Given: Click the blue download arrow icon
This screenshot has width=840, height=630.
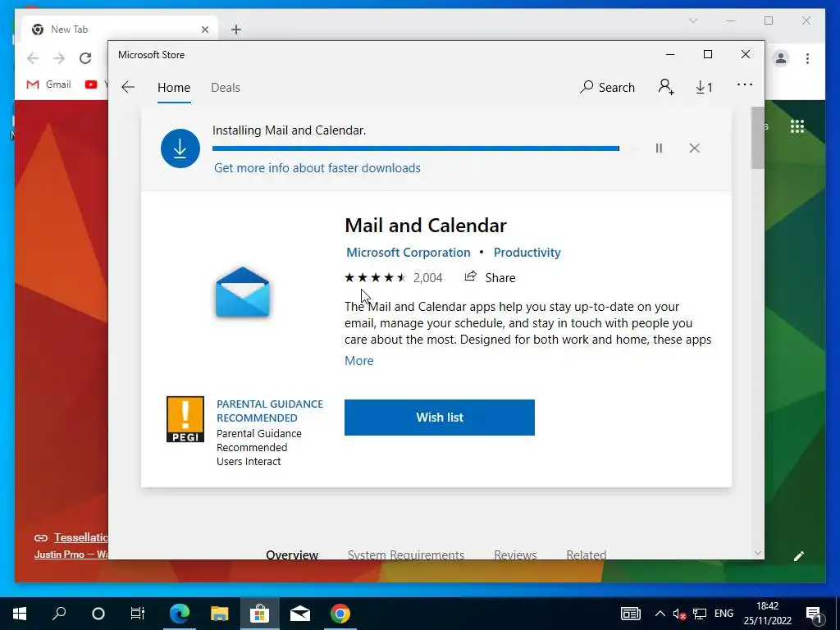Looking at the screenshot, I should pyautogui.click(x=180, y=148).
